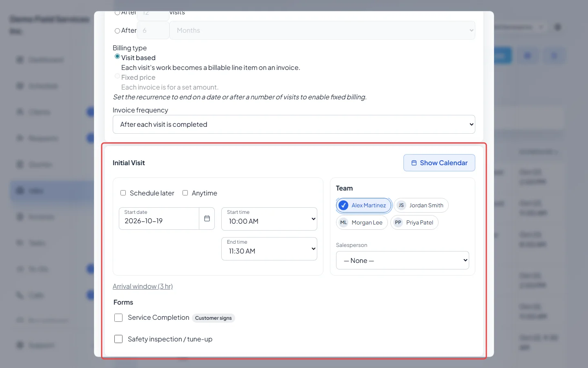Viewport: 588px width, 368px height.
Task: Check Safety inspection / tune-up form
Action: pos(118,339)
